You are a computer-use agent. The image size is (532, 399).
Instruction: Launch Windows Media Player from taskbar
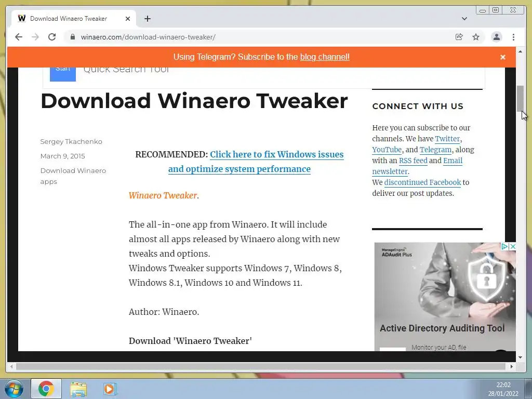110,389
